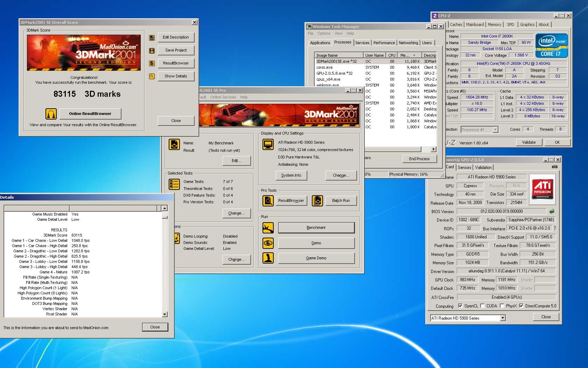Click the Demo eye icon

coord(268,243)
